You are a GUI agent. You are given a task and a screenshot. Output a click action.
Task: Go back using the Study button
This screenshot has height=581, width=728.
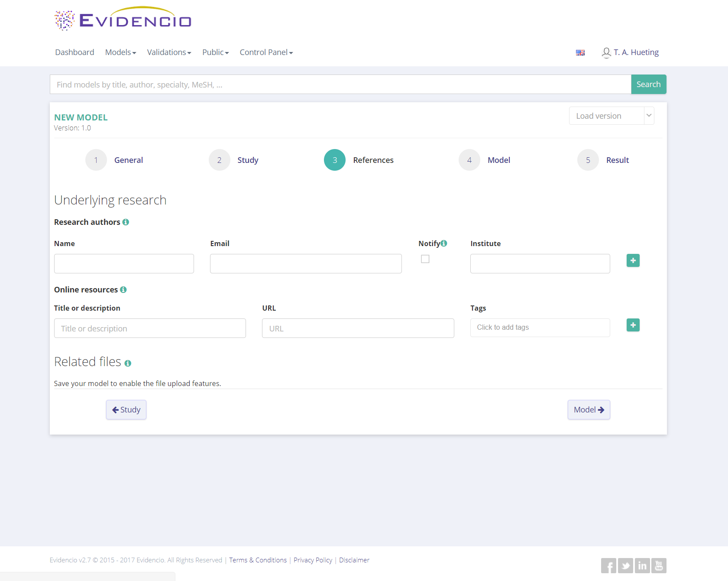pos(126,410)
